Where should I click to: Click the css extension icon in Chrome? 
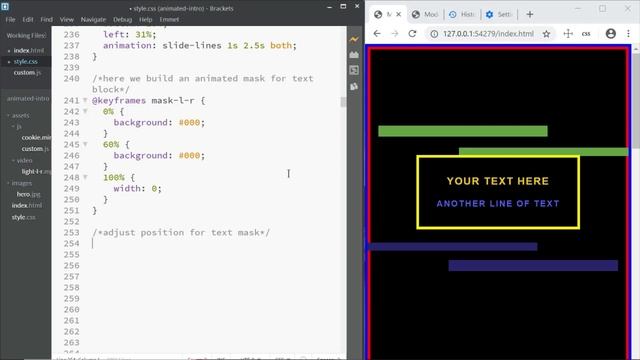[586, 34]
